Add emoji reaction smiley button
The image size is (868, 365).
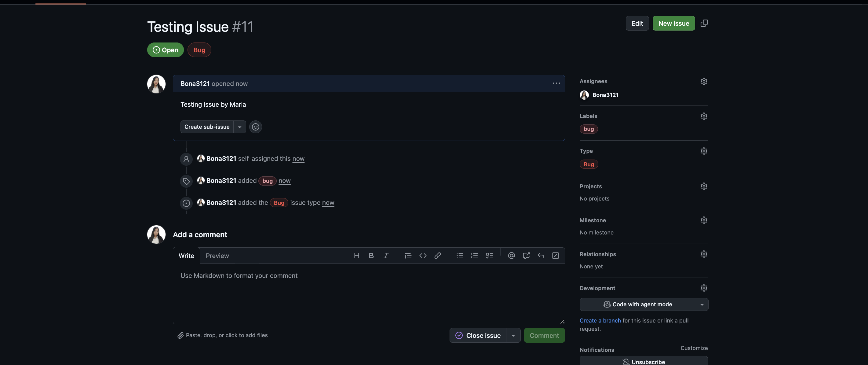[x=255, y=127]
